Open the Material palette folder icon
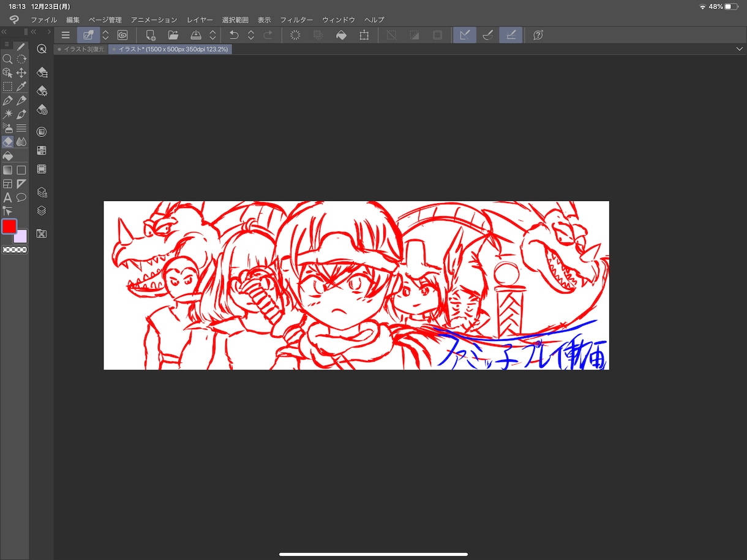The width and height of the screenshot is (747, 560). (x=42, y=234)
